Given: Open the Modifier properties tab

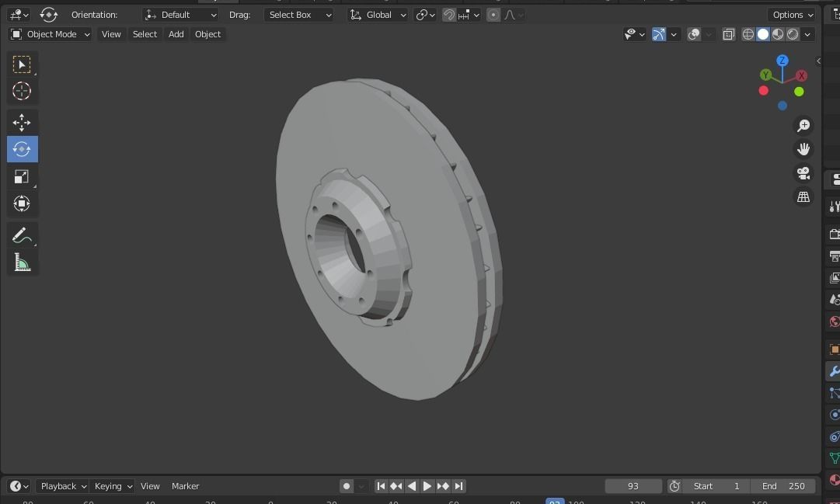Looking at the screenshot, I should [834, 371].
